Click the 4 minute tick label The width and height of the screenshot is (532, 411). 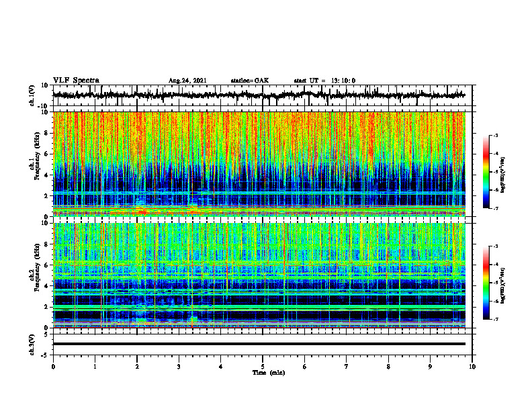click(x=221, y=367)
